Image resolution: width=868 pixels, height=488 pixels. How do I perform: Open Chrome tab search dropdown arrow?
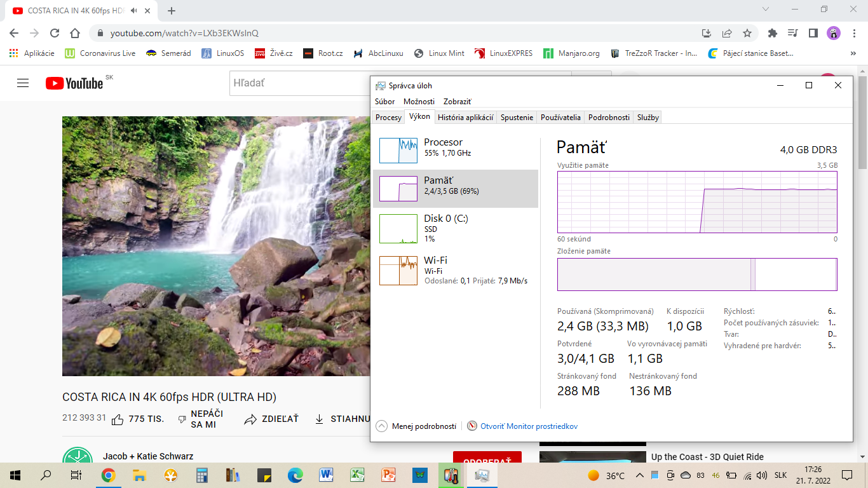(x=766, y=10)
